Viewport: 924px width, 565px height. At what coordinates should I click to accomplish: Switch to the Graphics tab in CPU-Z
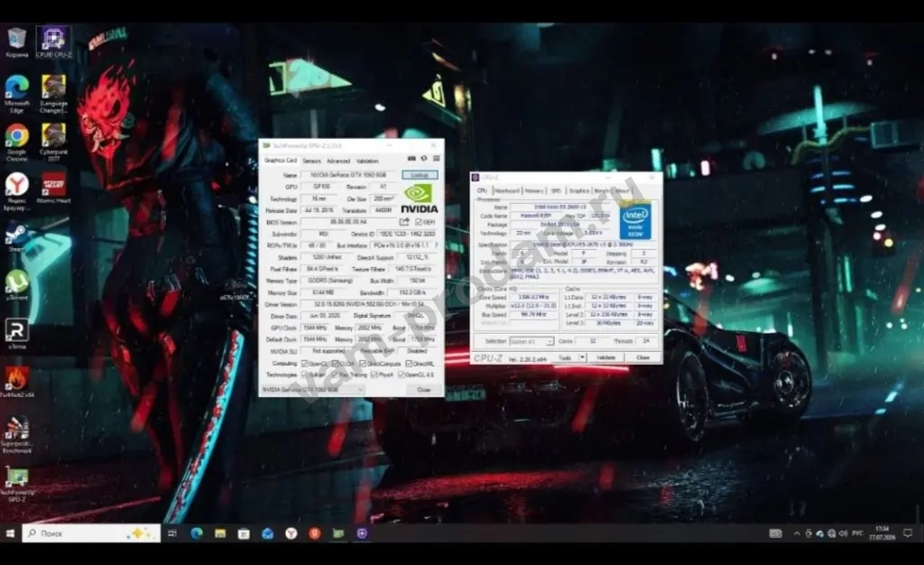[578, 190]
